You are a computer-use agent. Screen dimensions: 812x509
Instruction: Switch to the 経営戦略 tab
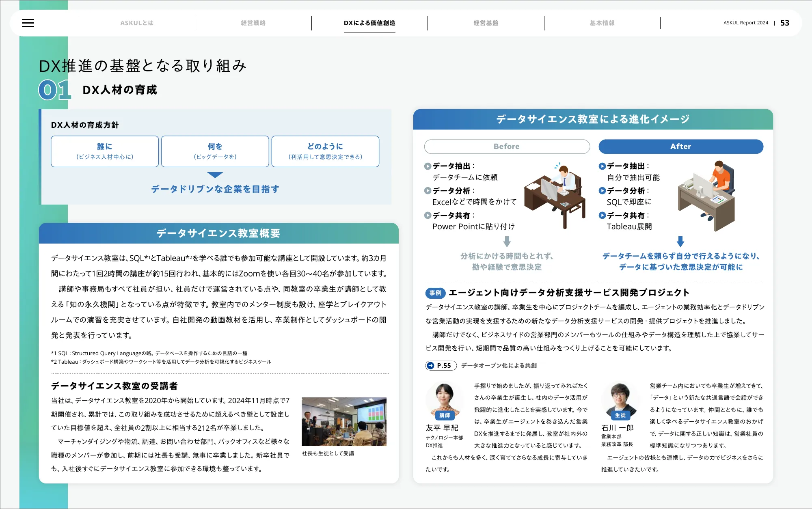point(253,23)
